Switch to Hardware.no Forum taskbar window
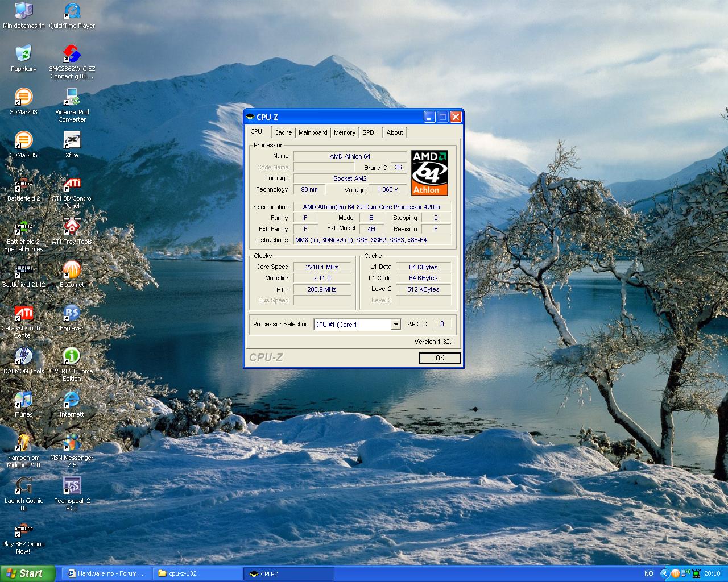This screenshot has height=582, width=728. [106, 573]
